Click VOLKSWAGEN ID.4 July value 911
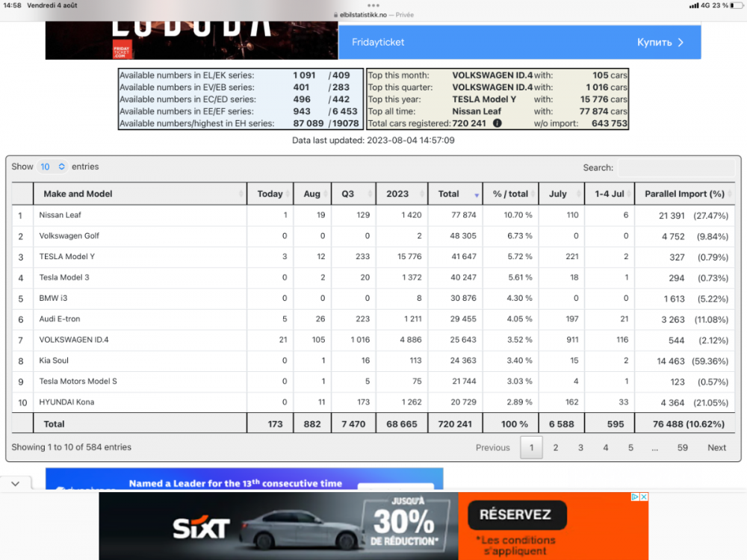Screen dimensions: 747x560 pyautogui.click(x=572, y=340)
